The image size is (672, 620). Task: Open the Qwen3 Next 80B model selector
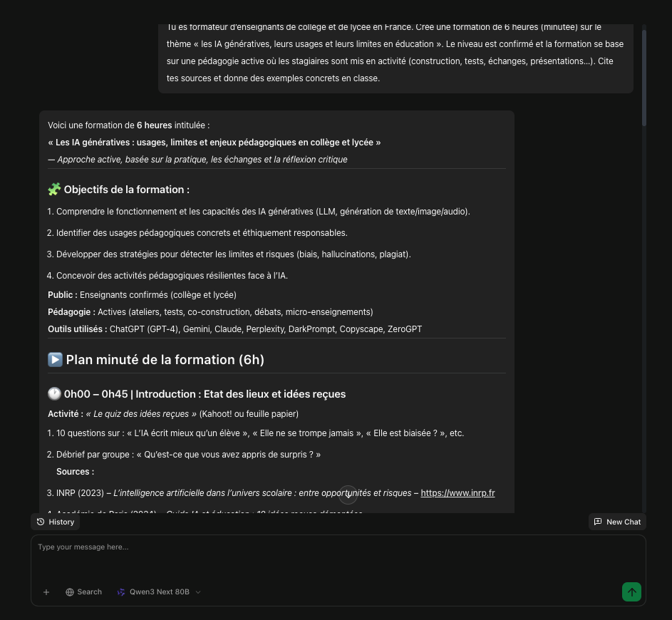coord(159,592)
